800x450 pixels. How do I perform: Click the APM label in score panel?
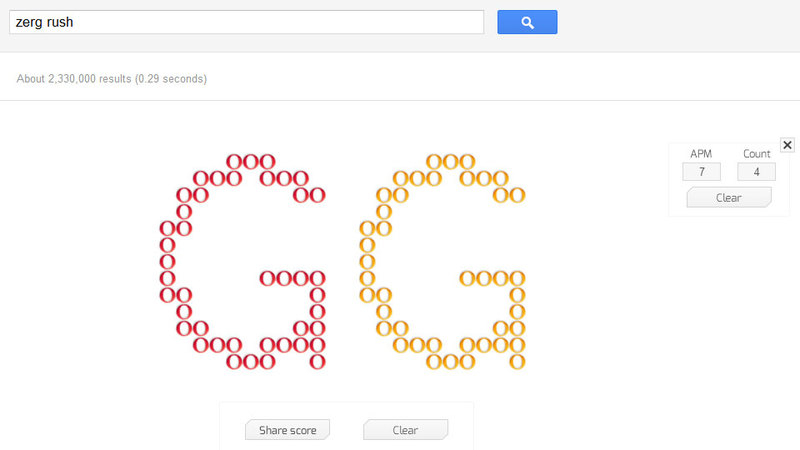tap(701, 154)
